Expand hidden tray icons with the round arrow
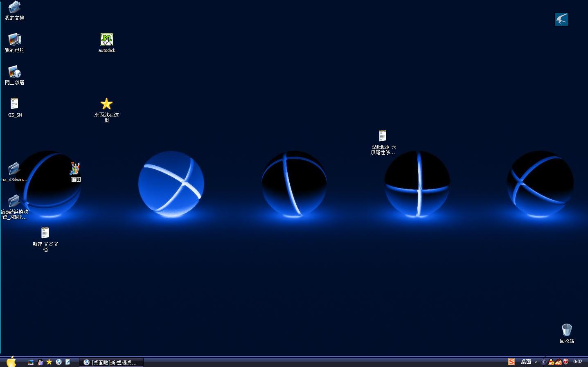The image size is (588, 367). point(543,362)
